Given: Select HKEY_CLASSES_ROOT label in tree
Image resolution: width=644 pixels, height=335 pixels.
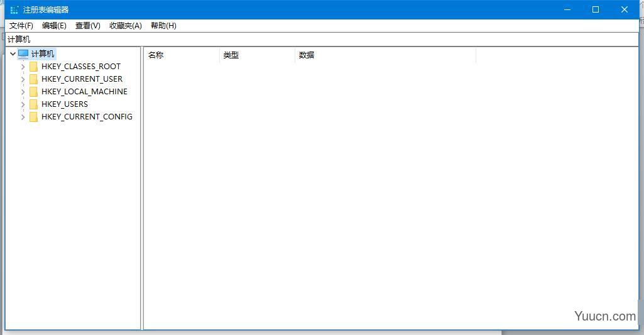Looking at the screenshot, I should [81, 67].
